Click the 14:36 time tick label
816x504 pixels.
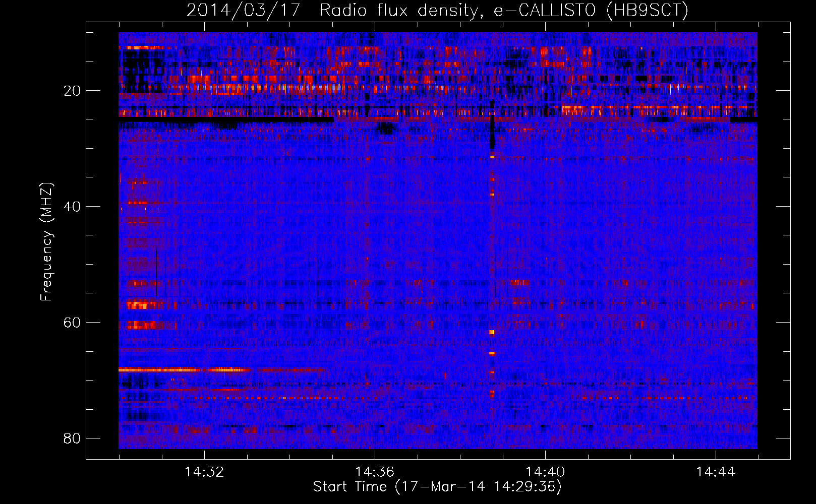[375, 472]
